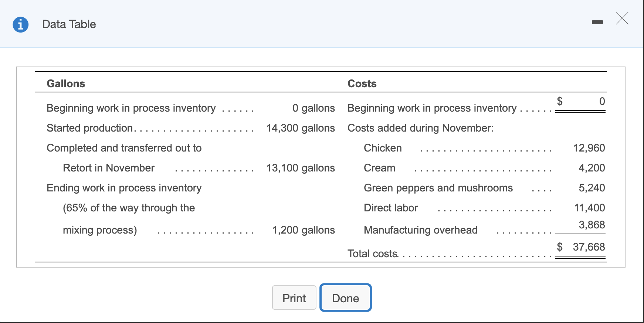Viewport: 644px width, 323px height.
Task: Click the minimize dash on the dialog
Action: pos(597,22)
